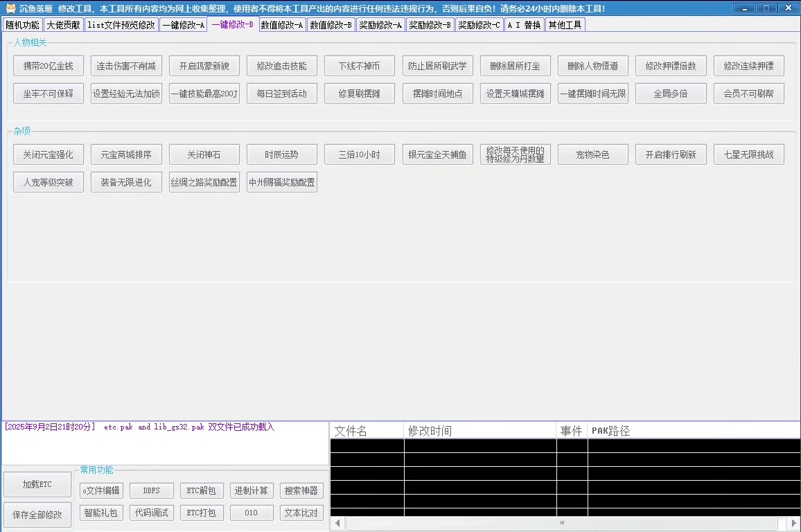Image resolution: width=801 pixels, height=532 pixels.
Task: Switch to the 随机功能 tab
Action: [22, 25]
